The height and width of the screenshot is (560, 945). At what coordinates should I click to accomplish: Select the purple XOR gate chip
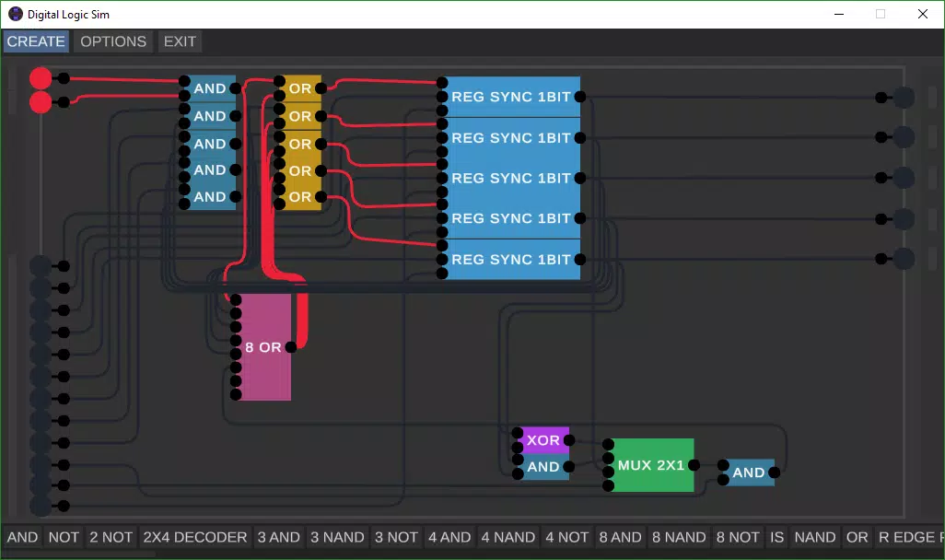pos(543,440)
